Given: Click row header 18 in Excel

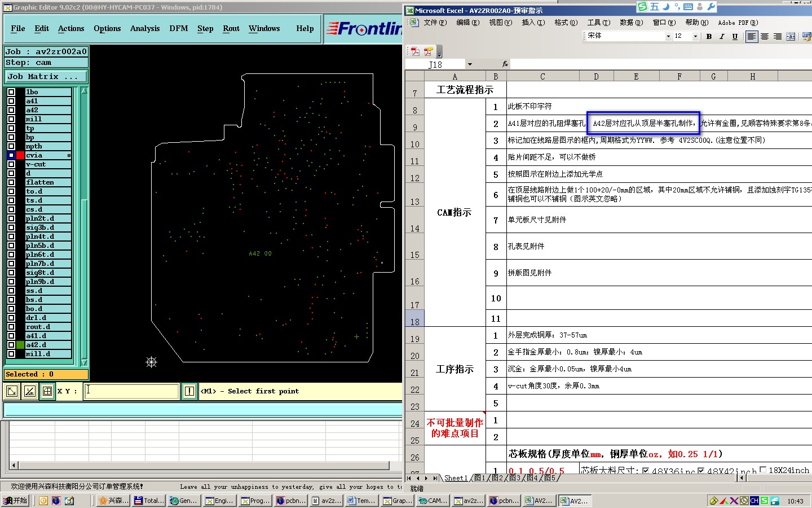Looking at the screenshot, I should coord(414,318).
